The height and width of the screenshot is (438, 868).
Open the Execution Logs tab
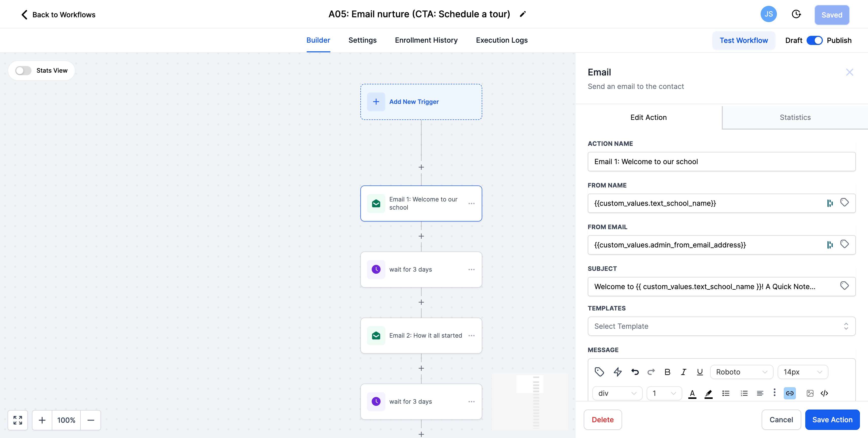click(502, 40)
